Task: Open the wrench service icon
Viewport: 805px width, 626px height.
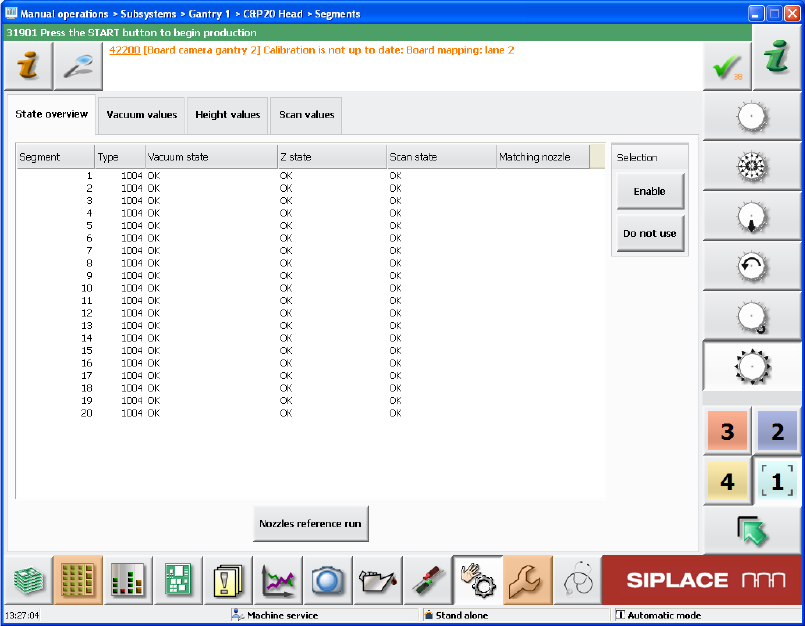Action: (x=527, y=580)
